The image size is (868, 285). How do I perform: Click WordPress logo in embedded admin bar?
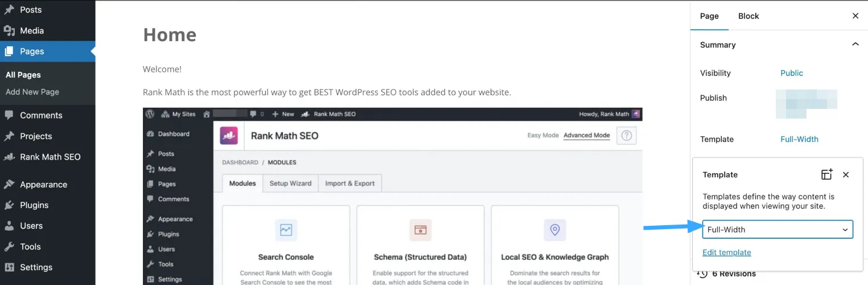click(150, 114)
